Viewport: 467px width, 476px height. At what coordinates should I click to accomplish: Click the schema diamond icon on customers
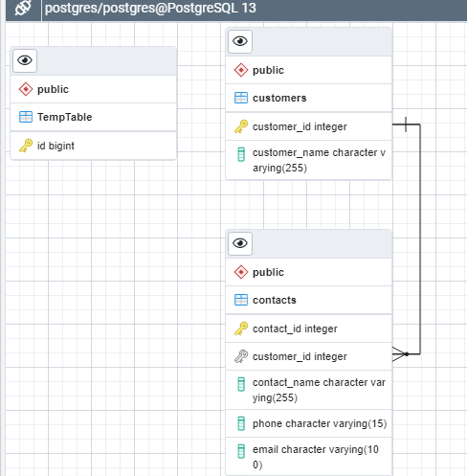[x=241, y=70]
